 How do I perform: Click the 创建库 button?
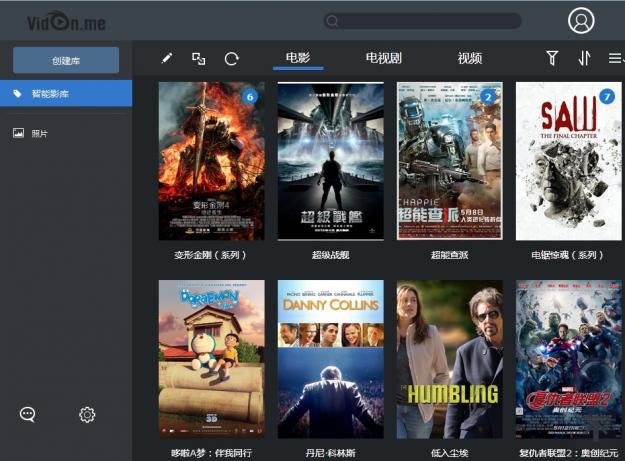(x=66, y=60)
